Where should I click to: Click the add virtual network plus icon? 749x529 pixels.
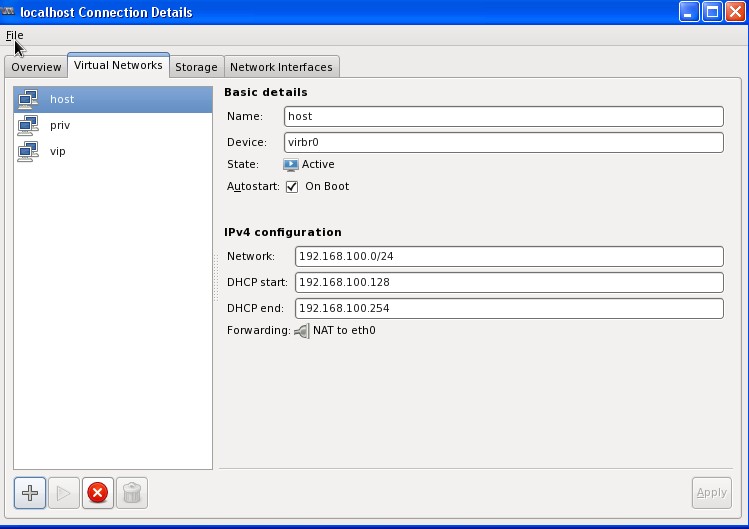[x=30, y=492]
